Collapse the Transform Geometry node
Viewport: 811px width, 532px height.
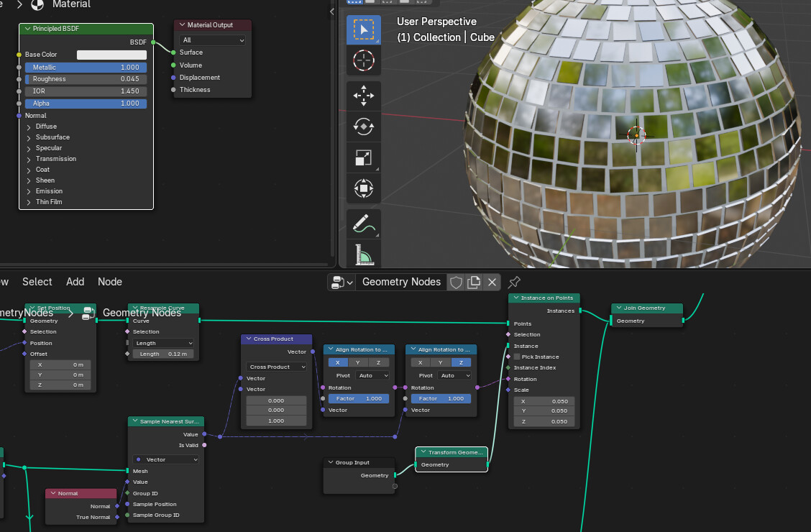[x=423, y=452]
